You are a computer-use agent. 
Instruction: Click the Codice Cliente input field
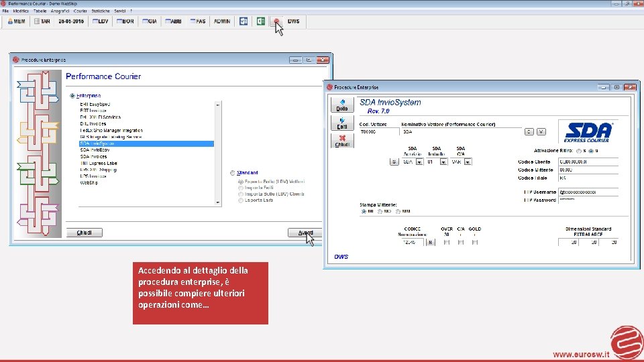click(588, 162)
